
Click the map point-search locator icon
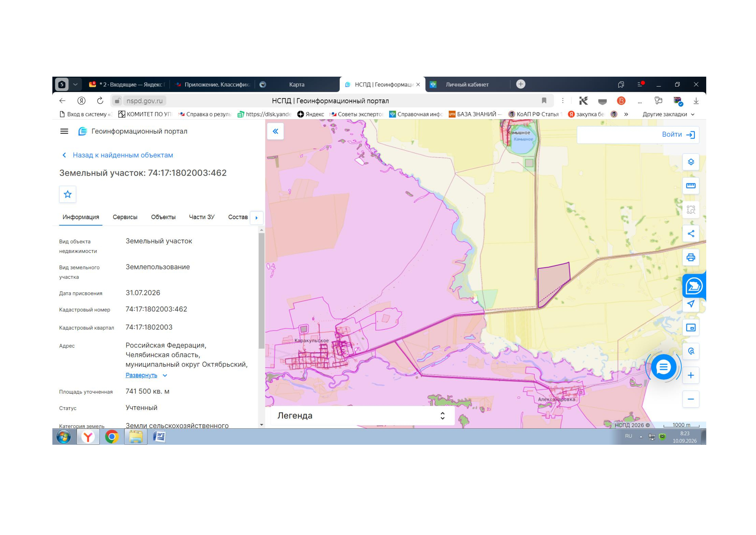coord(690,351)
